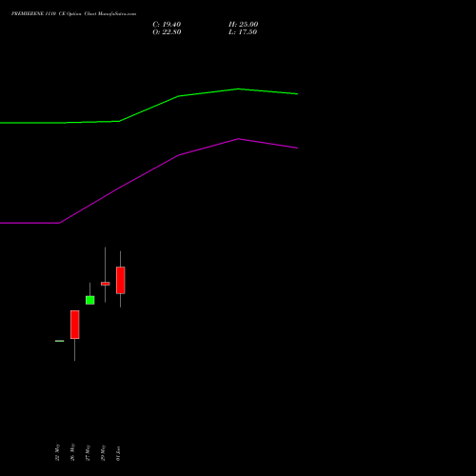Click the '29 May' date axis label
This screenshot has height=476, width=476.
(x=103, y=453)
